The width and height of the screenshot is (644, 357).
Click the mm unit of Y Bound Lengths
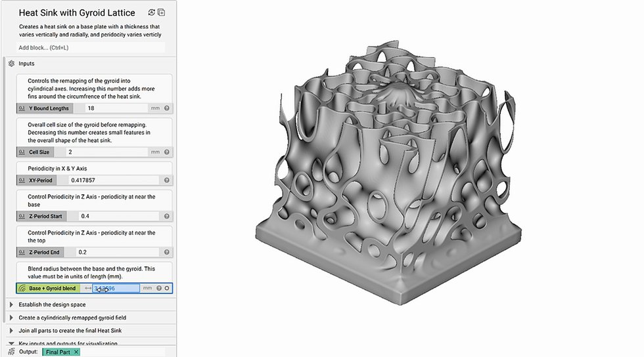155,108
